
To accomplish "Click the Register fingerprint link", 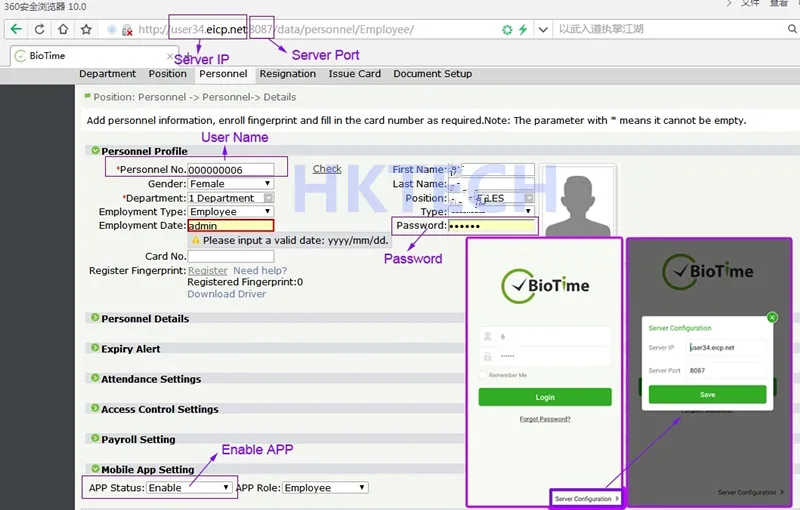I will click(x=208, y=271).
